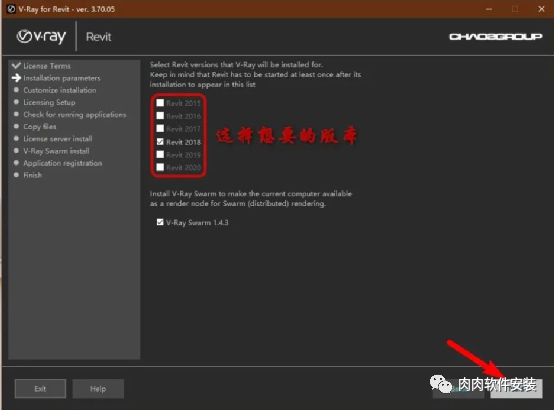Select the License Terms step
Image resolution: width=554 pixels, height=410 pixels.
point(47,66)
